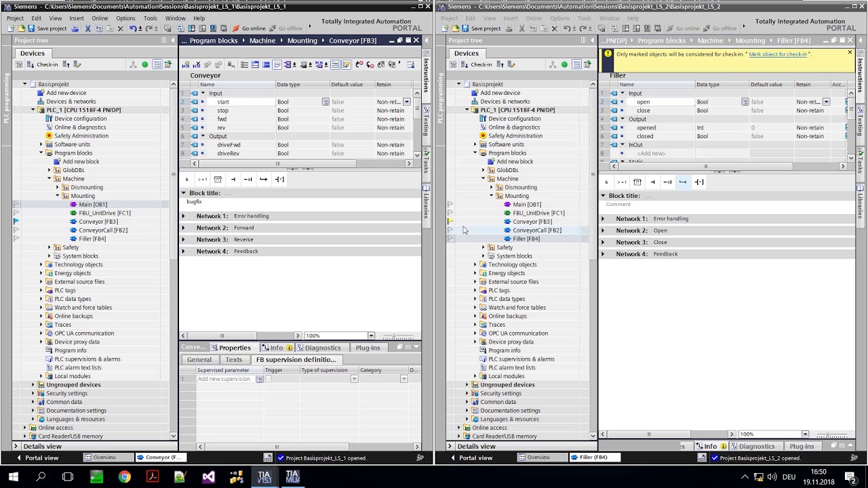Open zoom 100% dropdown in Filler editor
This screenshot has width=868, height=488.
[805, 434]
